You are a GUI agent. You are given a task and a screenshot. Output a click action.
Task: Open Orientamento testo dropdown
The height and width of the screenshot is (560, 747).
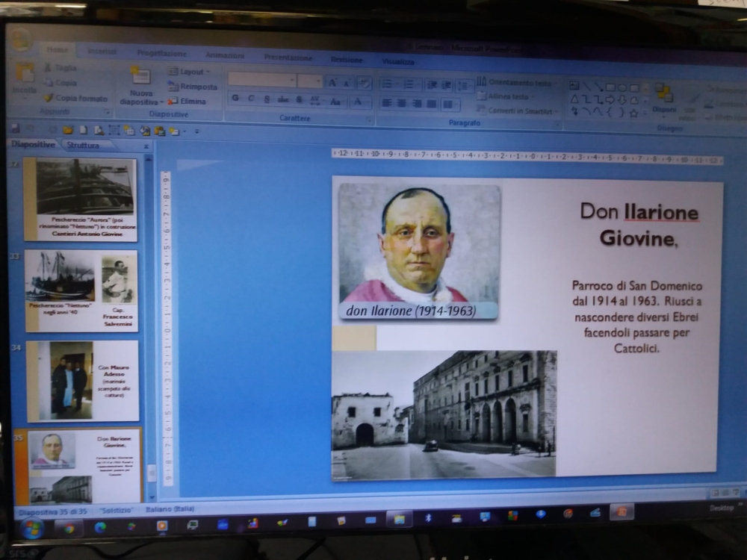[x=516, y=82]
